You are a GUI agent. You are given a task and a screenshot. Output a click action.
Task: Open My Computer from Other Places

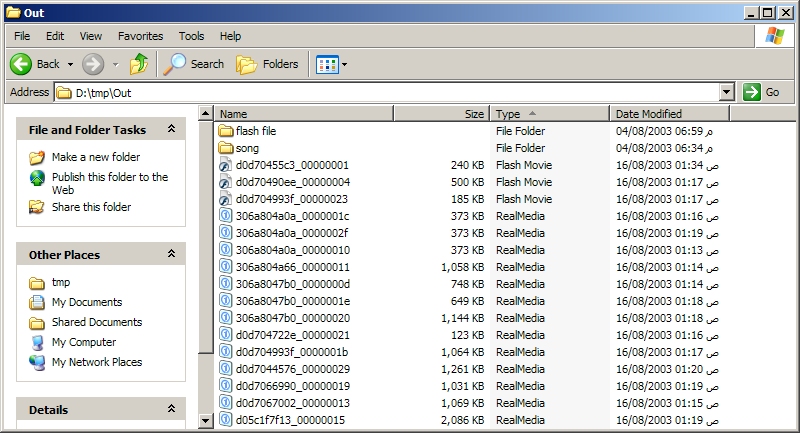pyautogui.click(x=84, y=342)
